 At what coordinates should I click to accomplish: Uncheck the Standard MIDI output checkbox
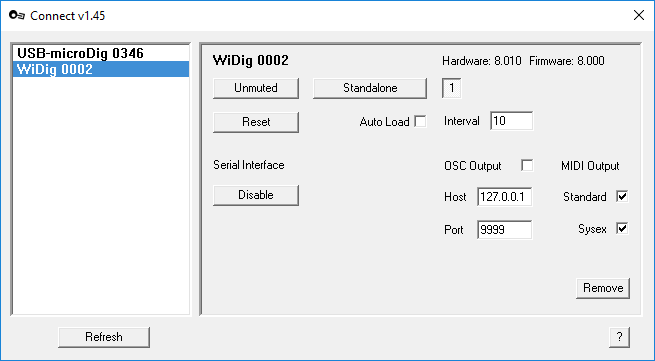point(622,196)
